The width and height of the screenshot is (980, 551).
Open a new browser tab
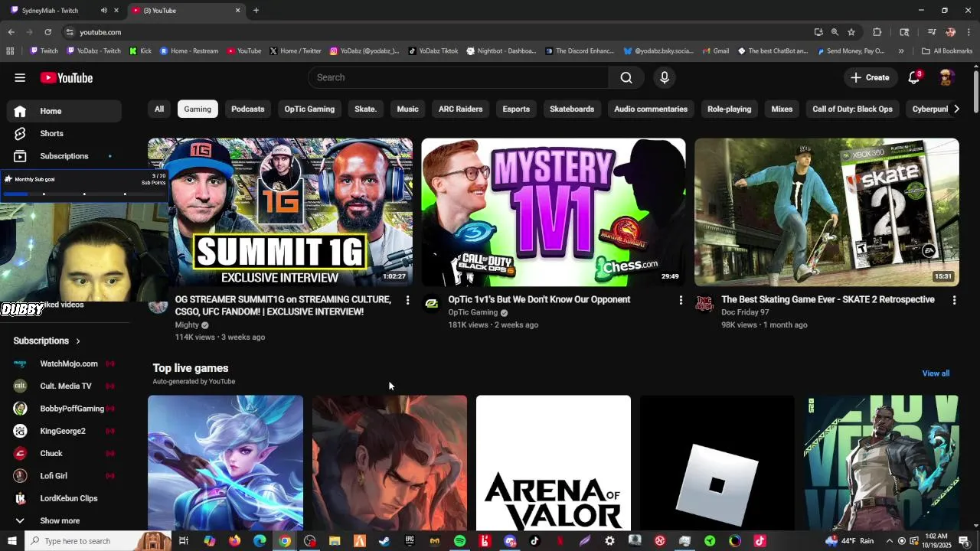(256, 11)
